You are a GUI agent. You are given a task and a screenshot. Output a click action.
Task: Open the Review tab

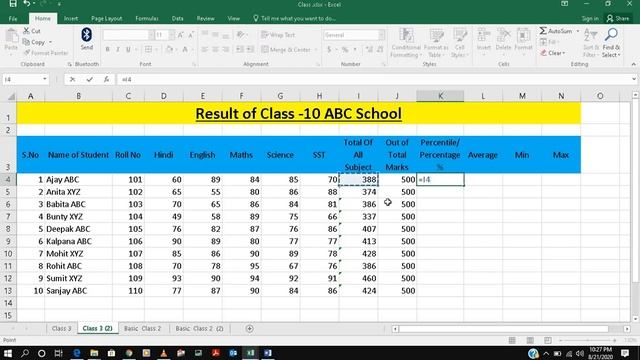tap(205, 18)
